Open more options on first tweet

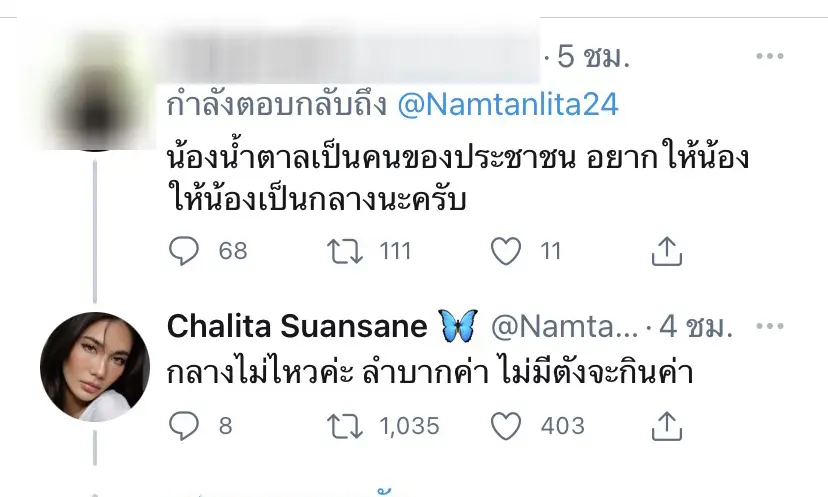772,55
